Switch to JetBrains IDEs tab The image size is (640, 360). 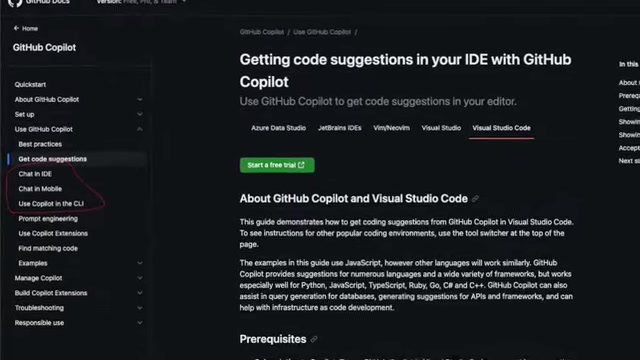pos(340,128)
